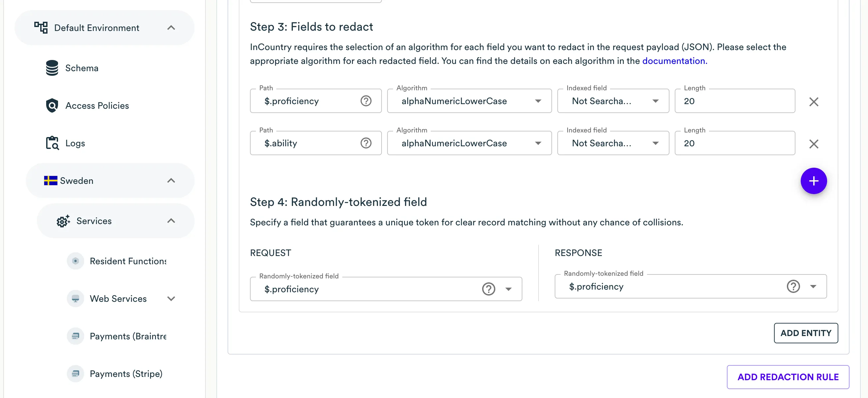Select Resident Functions in the sidebar
Image resolution: width=868 pixels, height=398 pixels.
click(x=127, y=261)
